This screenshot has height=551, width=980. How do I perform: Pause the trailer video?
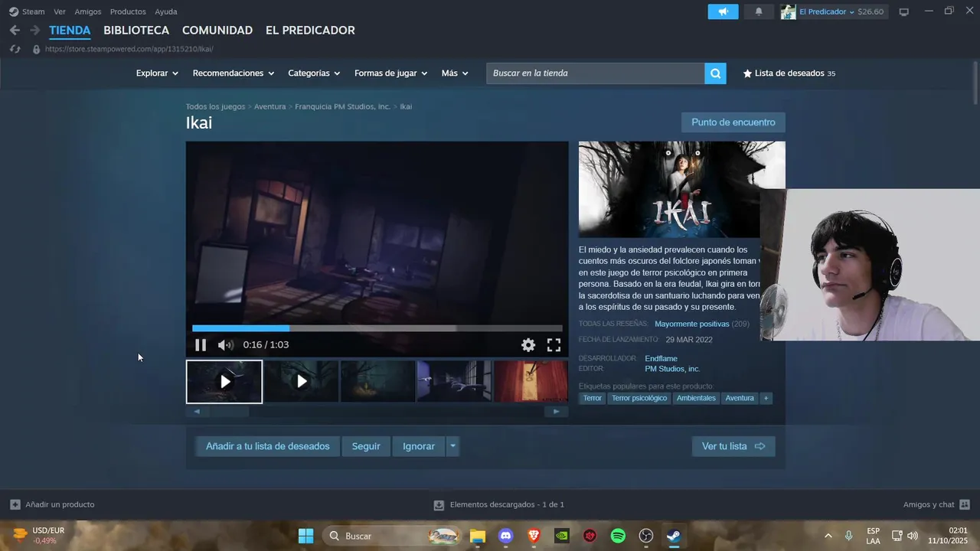(x=201, y=345)
